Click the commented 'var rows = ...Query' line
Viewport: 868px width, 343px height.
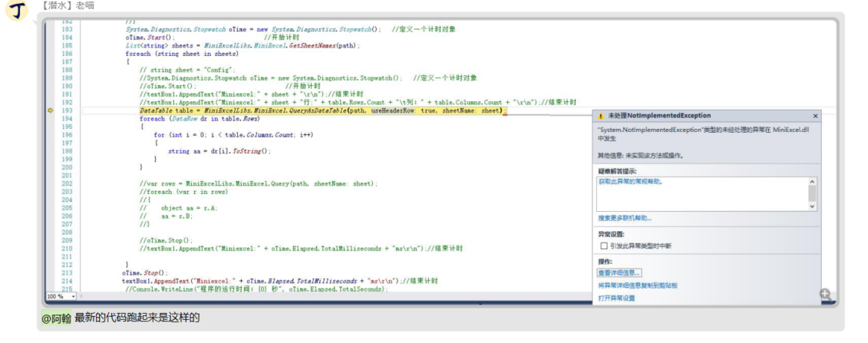click(259, 183)
